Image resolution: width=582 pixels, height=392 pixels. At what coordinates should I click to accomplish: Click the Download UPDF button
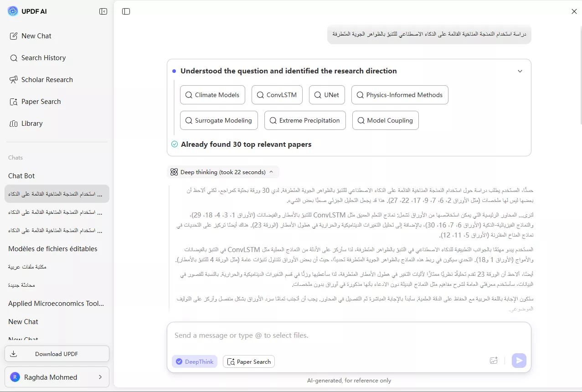[57, 354]
